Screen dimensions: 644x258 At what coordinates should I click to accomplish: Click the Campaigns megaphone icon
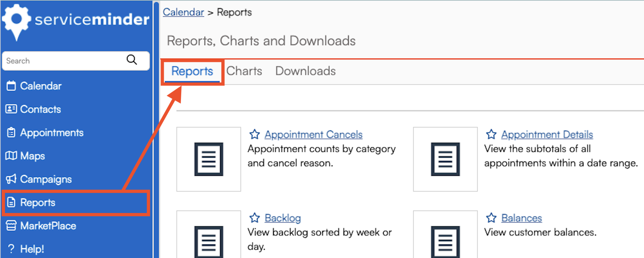pos(11,179)
